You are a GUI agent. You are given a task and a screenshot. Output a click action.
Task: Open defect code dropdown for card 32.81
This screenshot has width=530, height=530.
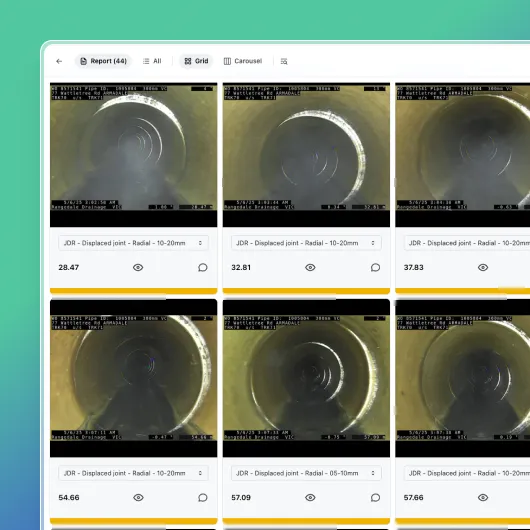click(306, 243)
